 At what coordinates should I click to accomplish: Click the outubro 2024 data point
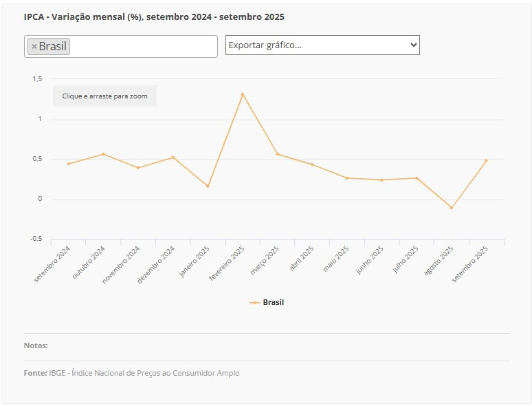coord(103,154)
